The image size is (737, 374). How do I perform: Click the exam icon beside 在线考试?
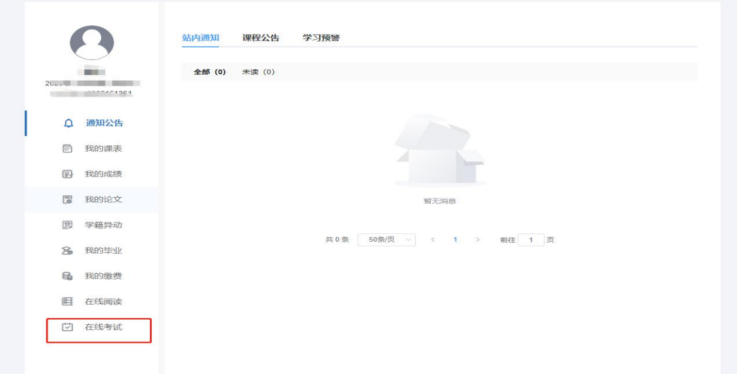click(x=67, y=327)
